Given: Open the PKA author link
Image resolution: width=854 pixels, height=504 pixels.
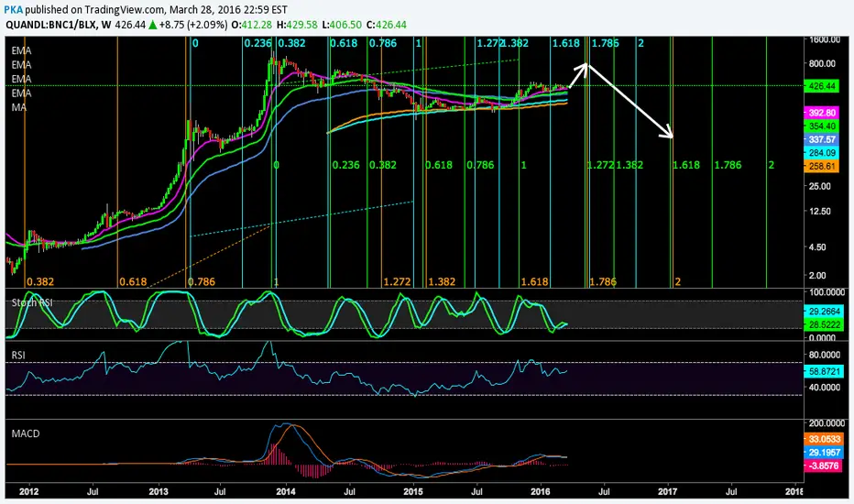Looking at the screenshot, I should pyautogui.click(x=13, y=9).
